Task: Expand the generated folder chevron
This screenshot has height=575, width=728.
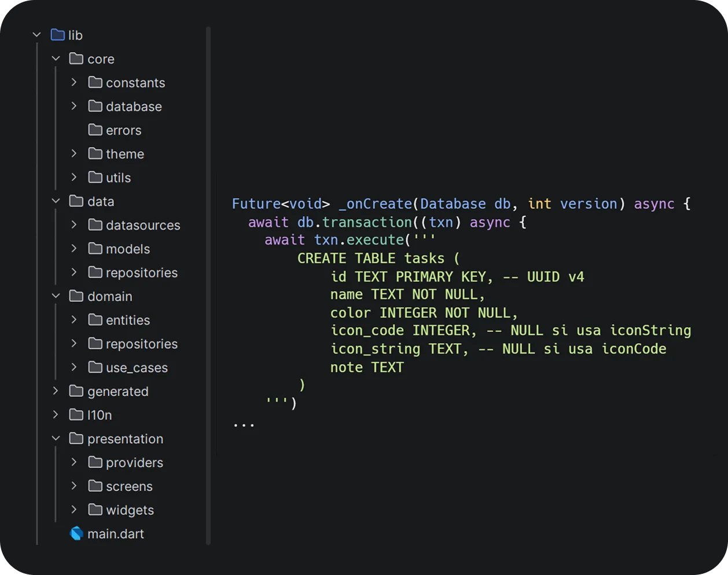Action: pyautogui.click(x=56, y=391)
